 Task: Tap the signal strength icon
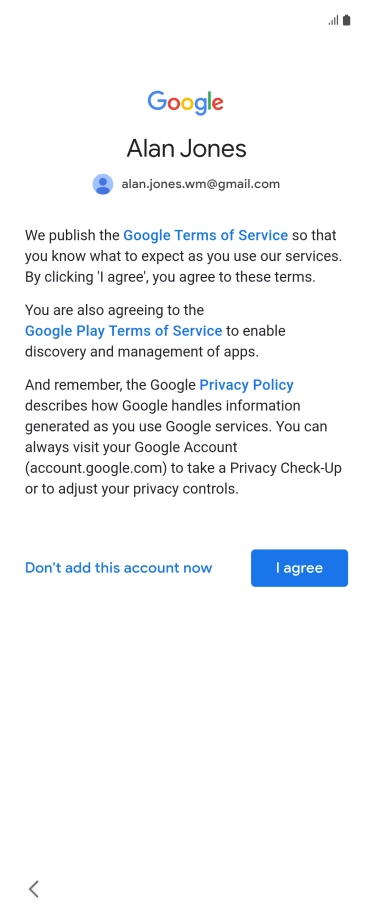click(x=333, y=20)
